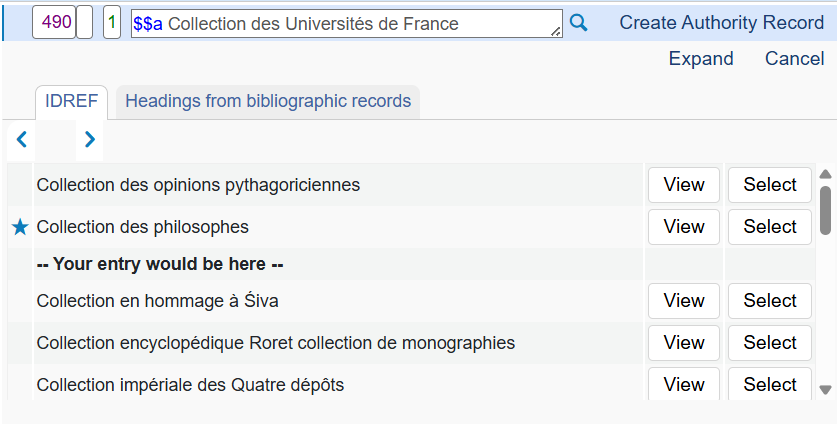The height and width of the screenshot is (424, 837).
Task: Go to previous headings page with left chevron
Action: pyautogui.click(x=21, y=139)
